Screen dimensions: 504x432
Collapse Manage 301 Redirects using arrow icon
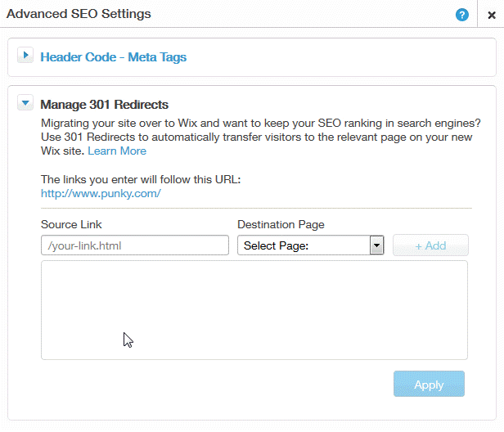coord(25,104)
